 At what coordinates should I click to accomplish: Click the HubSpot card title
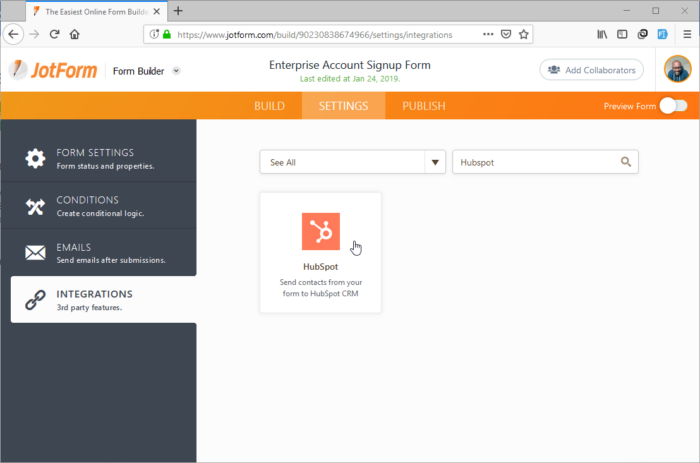pyautogui.click(x=321, y=267)
